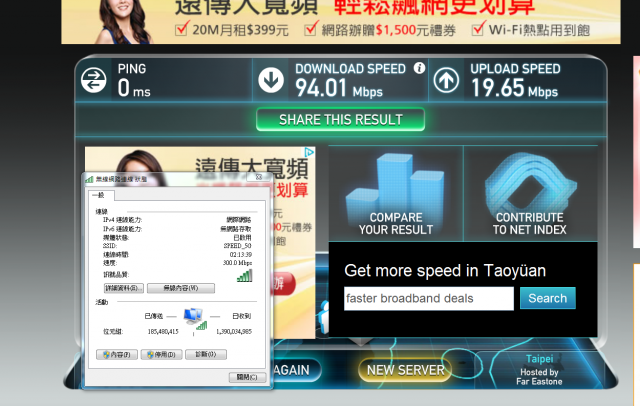The height and width of the screenshot is (406, 640).
Task: Click the sent bytes 185,480,415
Action: [163, 332]
